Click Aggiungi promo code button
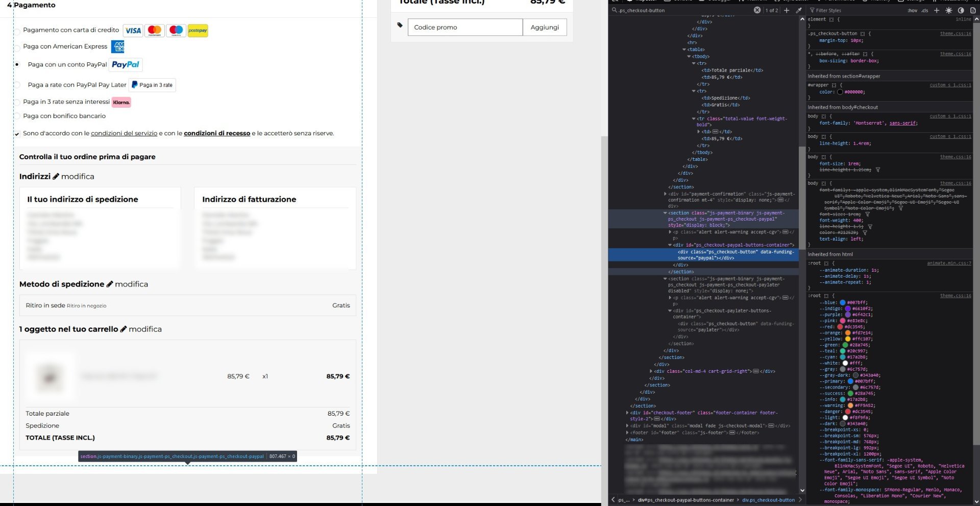Viewport: 980px width, 506px height. pyautogui.click(x=545, y=28)
